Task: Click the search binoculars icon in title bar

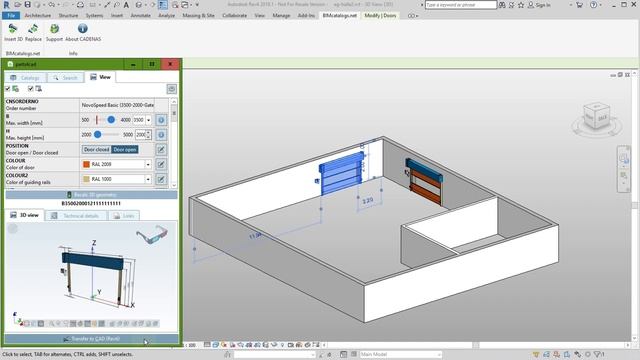Action: [502, 5]
